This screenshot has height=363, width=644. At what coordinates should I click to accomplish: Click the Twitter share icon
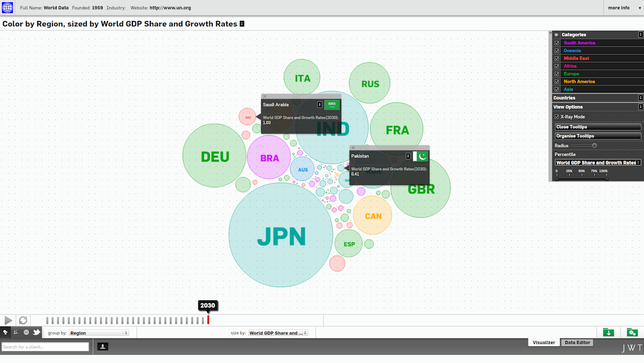coord(36,333)
